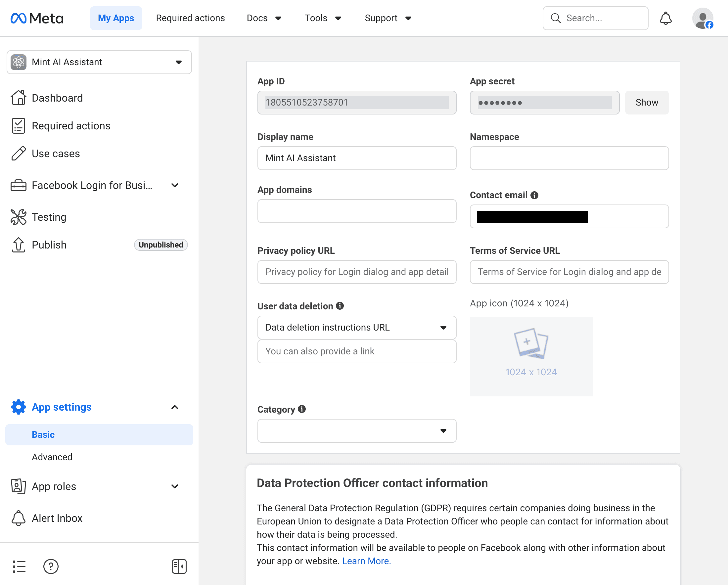Click the Privacy policy URL field
Screen dimensions: 728x585
pos(357,272)
